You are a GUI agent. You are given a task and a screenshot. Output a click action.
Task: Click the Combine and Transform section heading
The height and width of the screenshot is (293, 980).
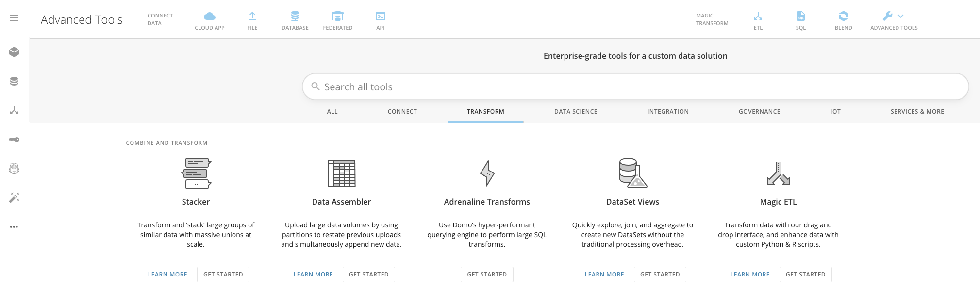click(166, 143)
